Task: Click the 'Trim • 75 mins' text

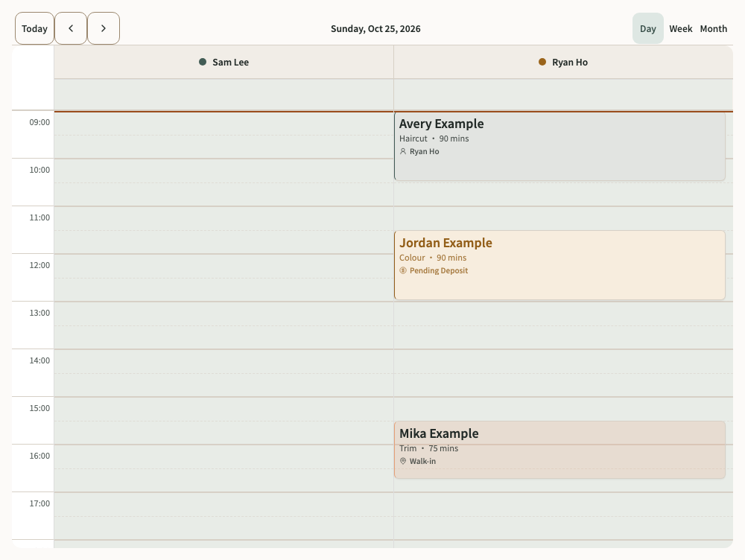Action: pyautogui.click(x=428, y=448)
